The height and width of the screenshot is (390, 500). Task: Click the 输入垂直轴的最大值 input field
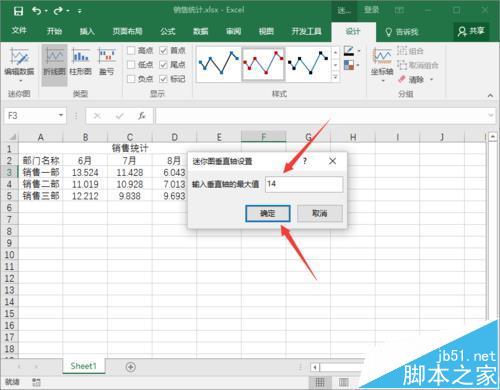pos(304,184)
